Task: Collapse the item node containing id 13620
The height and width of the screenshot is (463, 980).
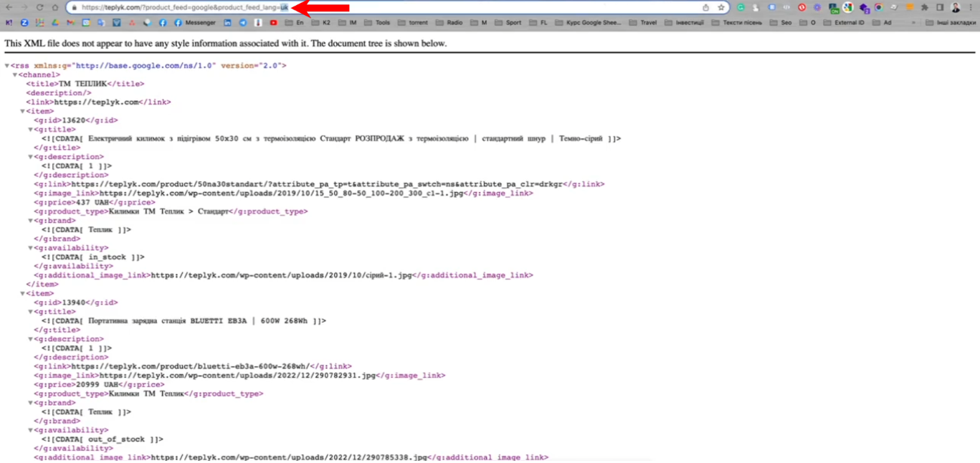Action: (x=23, y=112)
